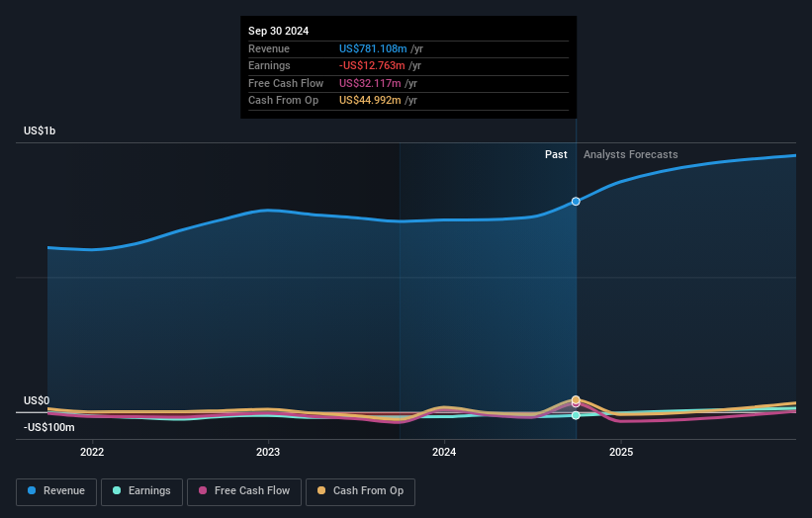Toggle the Earnings series legend button
The height and width of the screenshot is (518, 812).
point(141,491)
